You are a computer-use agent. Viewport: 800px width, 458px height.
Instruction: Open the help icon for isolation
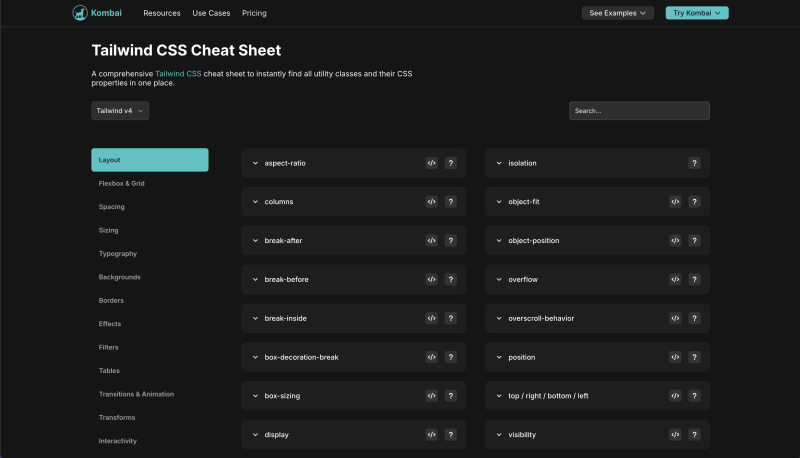(x=694, y=163)
